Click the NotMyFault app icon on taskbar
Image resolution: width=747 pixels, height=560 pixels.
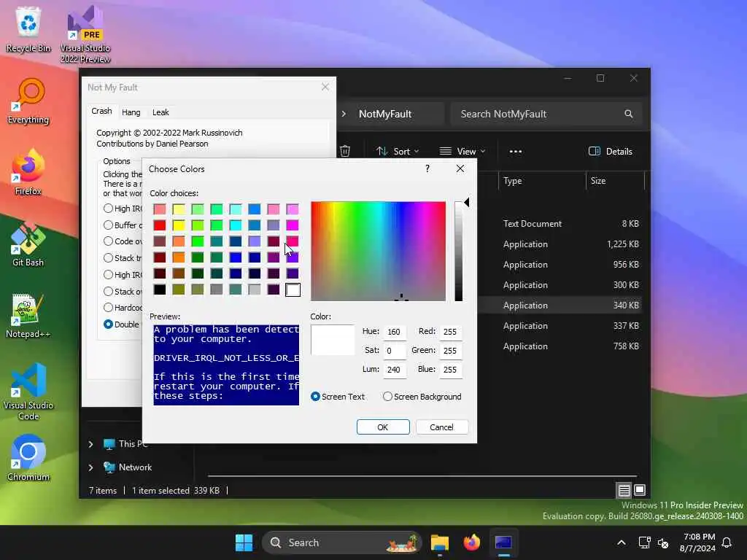point(503,542)
